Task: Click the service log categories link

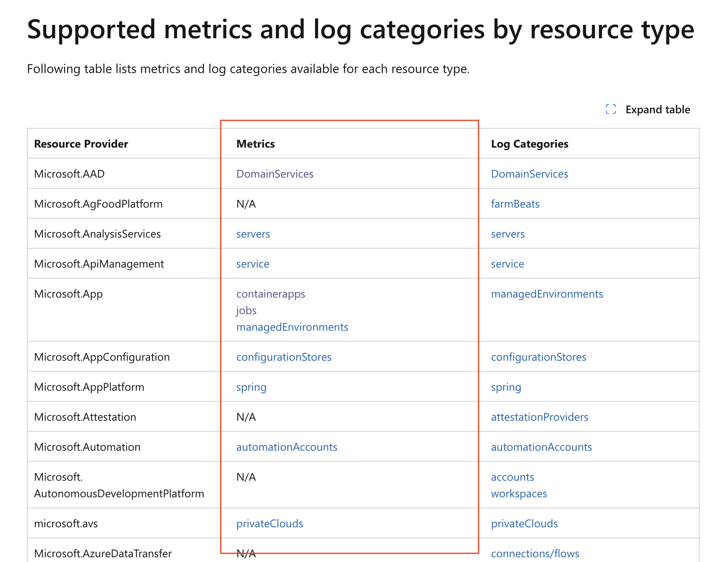Action: coord(507,264)
